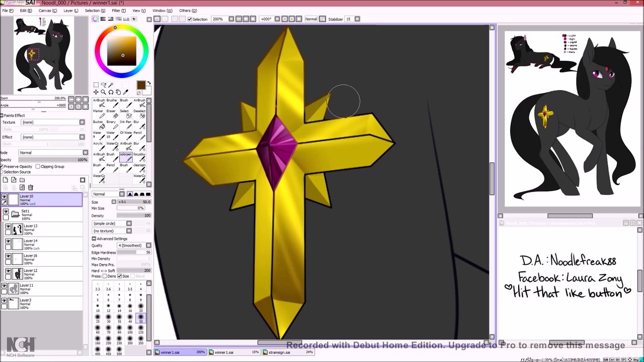
Task: Open the Filter menu
Action: pyautogui.click(x=118, y=11)
